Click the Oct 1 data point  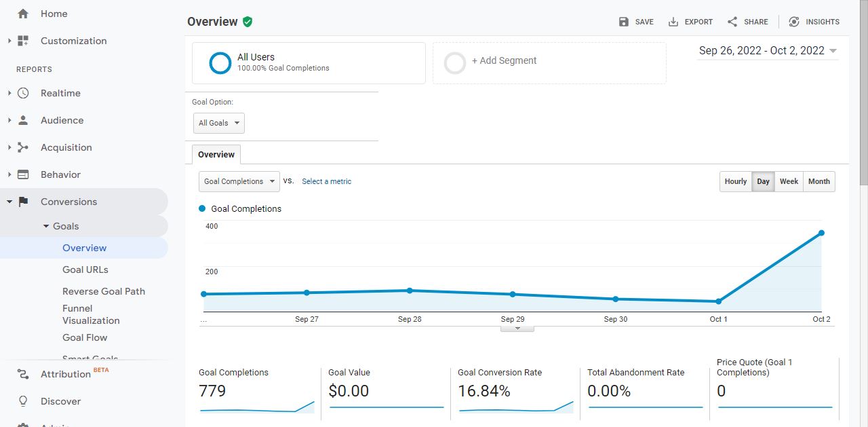coord(718,301)
